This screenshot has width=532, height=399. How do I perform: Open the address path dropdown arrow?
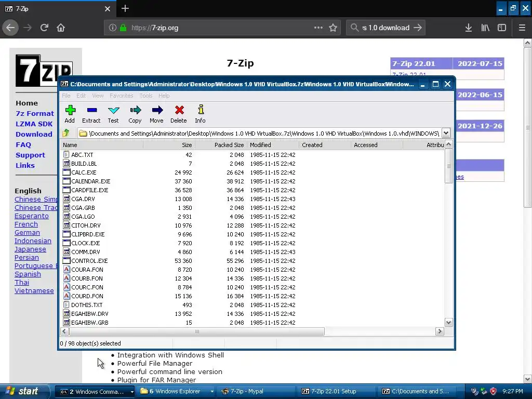click(x=446, y=134)
